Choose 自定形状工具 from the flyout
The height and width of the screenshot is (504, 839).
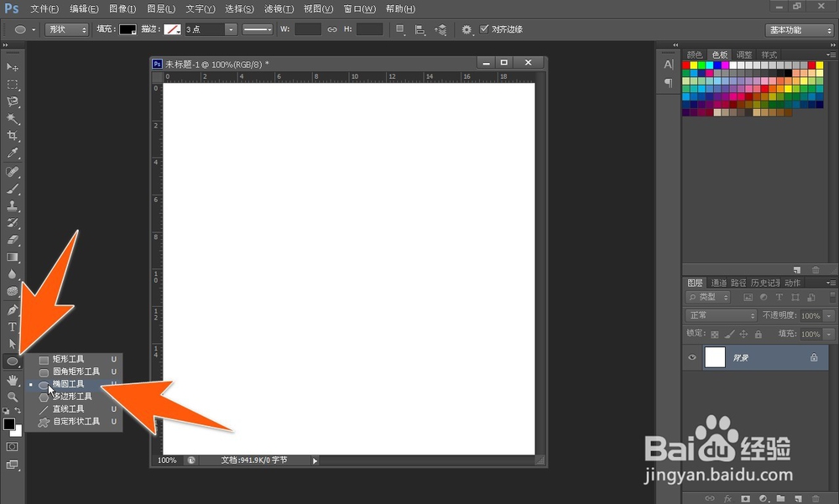[74, 422]
